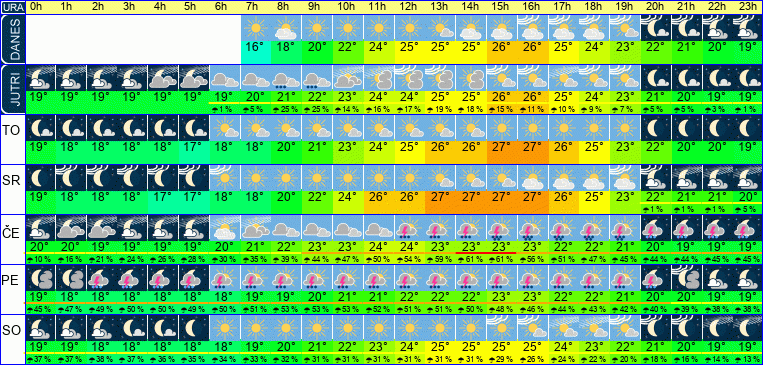Click the windy dark cloud icon for JUTRI 12h
Image resolution: width=763 pixels, height=365 pixels.
pos(410,78)
